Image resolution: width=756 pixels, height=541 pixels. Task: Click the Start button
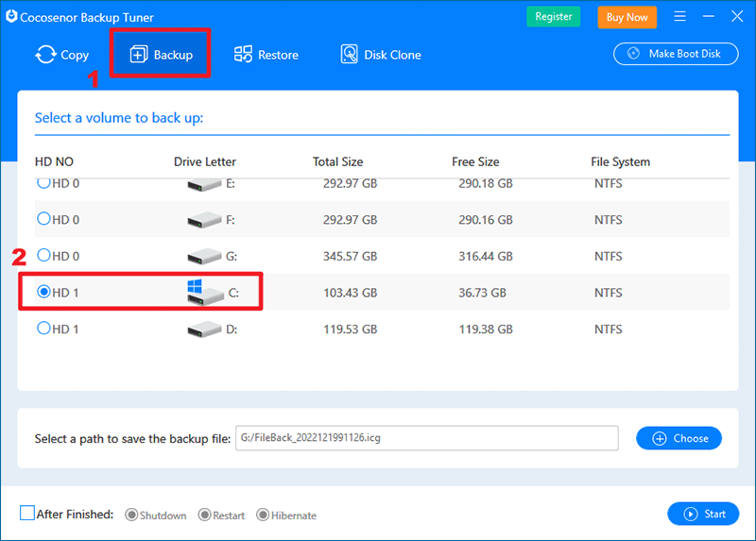703,514
